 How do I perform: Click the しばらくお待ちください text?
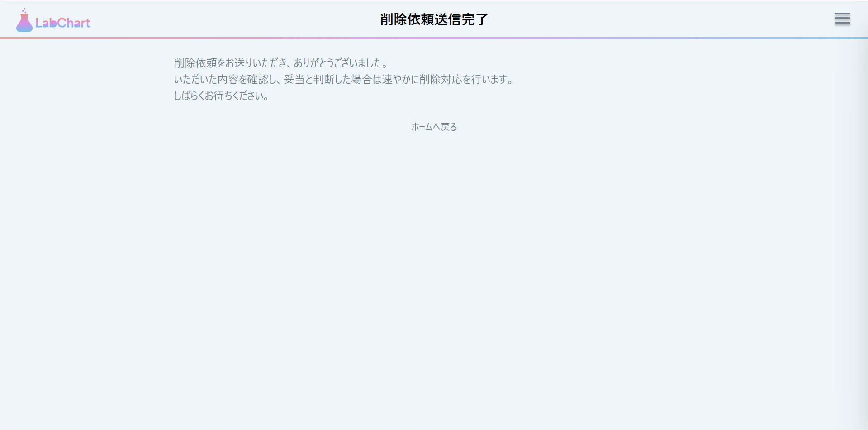coord(222,96)
